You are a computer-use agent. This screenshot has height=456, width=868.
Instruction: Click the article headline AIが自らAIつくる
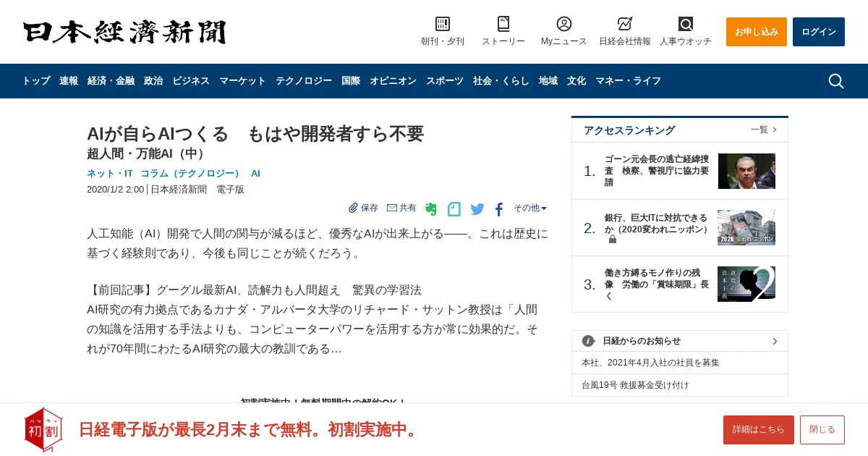tap(255, 134)
